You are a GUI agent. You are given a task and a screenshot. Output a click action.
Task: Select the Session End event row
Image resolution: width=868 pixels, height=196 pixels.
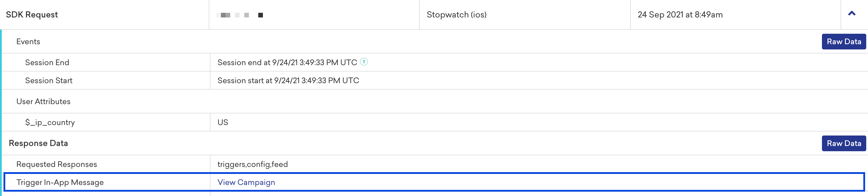(435, 62)
